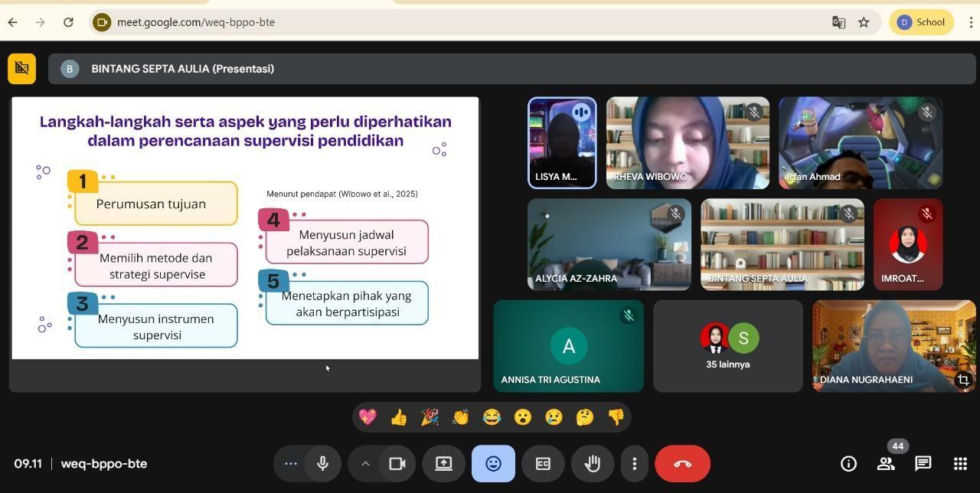Start screen sharing with present button
Viewport: 980px width, 493px height.
(443, 464)
